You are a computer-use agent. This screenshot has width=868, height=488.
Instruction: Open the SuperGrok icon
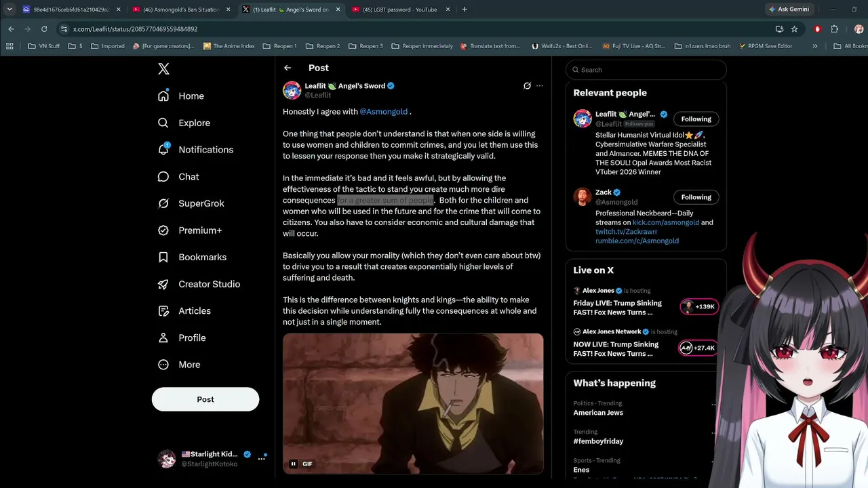point(163,203)
